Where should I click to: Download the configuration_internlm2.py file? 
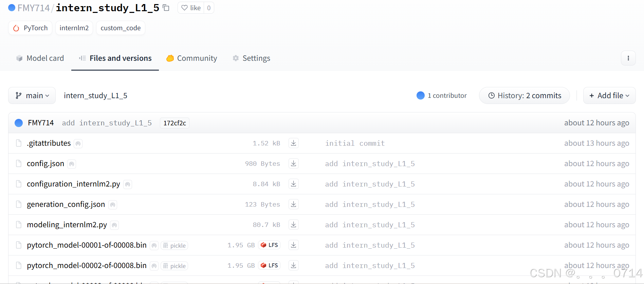coord(294,184)
